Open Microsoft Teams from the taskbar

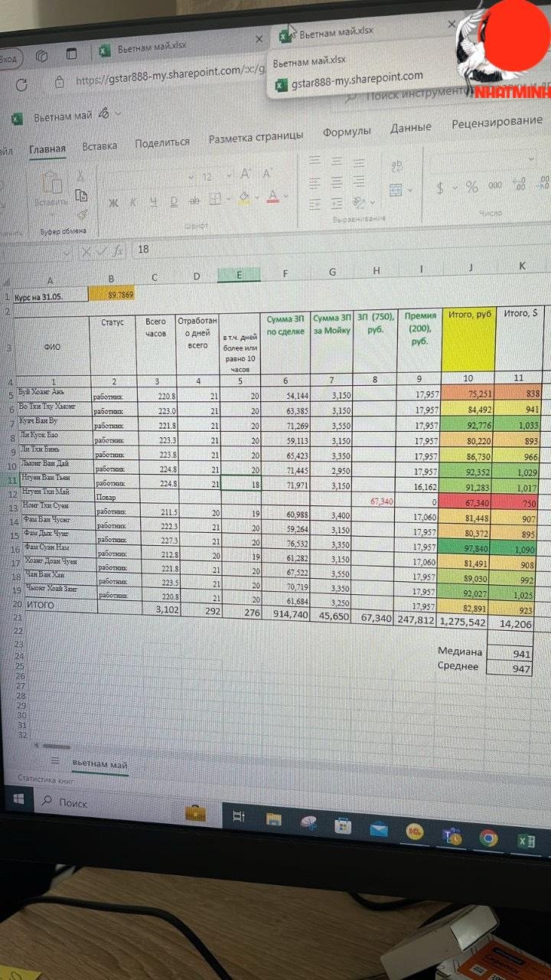pyautogui.click(x=453, y=836)
